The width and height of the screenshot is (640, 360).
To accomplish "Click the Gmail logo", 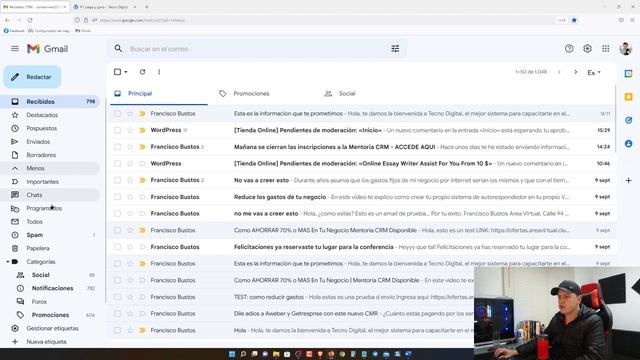I will click(x=47, y=49).
